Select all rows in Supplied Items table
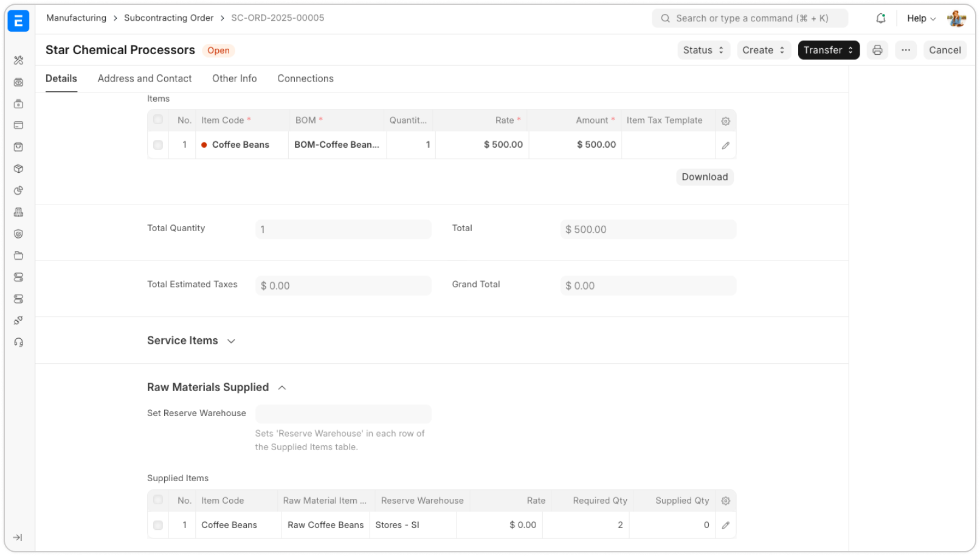The width and height of the screenshot is (980, 556). click(158, 500)
